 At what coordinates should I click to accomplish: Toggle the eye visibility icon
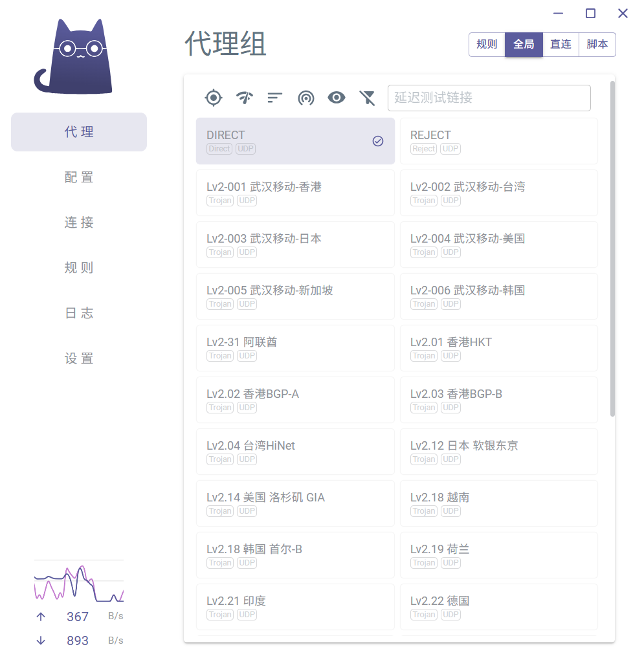tap(337, 98)
